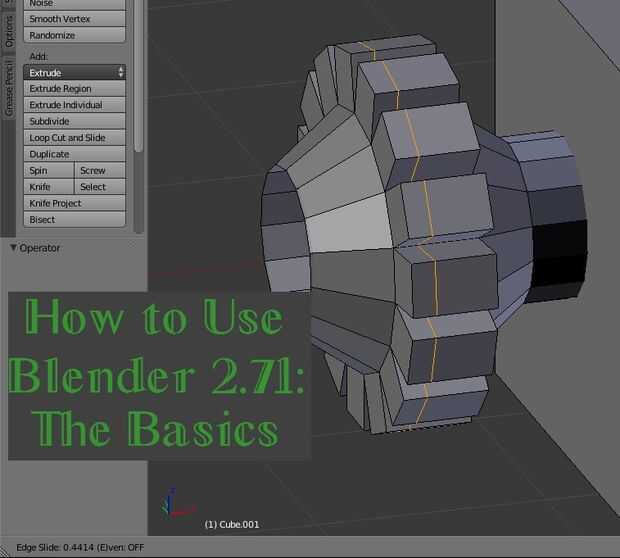Select Loop Cut and Slide

(74, 138)
